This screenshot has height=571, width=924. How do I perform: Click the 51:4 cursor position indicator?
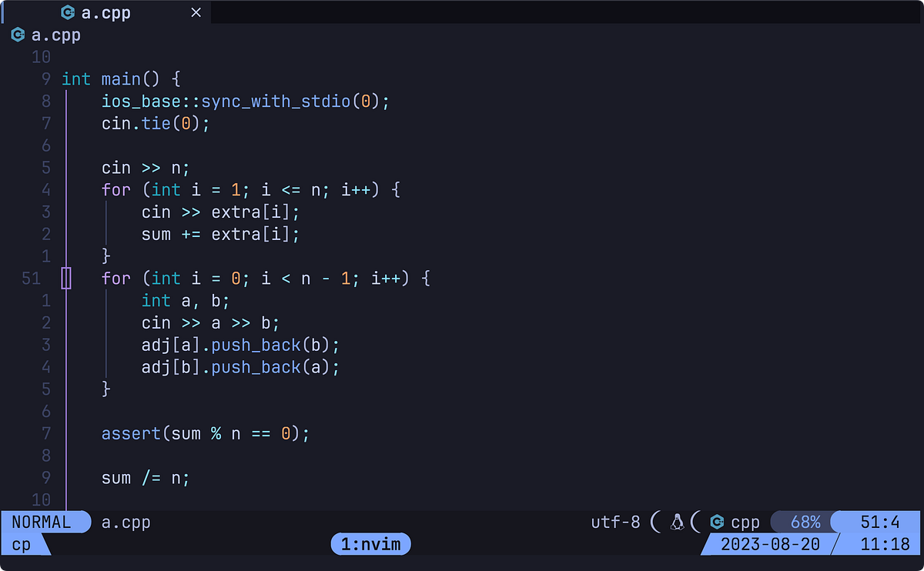[x=881, y=522]
